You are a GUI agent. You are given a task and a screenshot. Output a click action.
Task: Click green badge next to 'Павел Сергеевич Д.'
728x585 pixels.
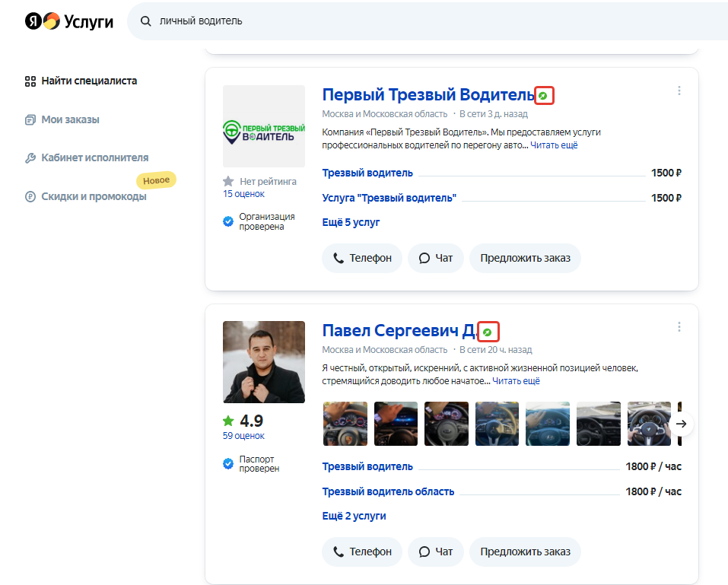(487, 332)
